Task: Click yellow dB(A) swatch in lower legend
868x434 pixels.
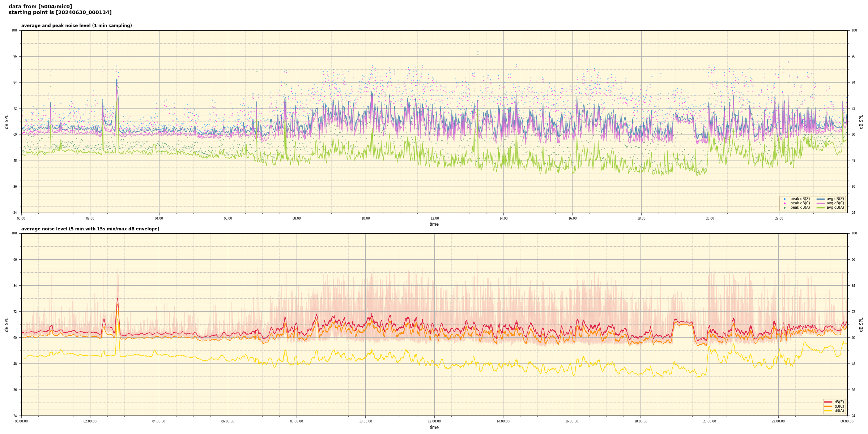Action: [x=828, y=410]
